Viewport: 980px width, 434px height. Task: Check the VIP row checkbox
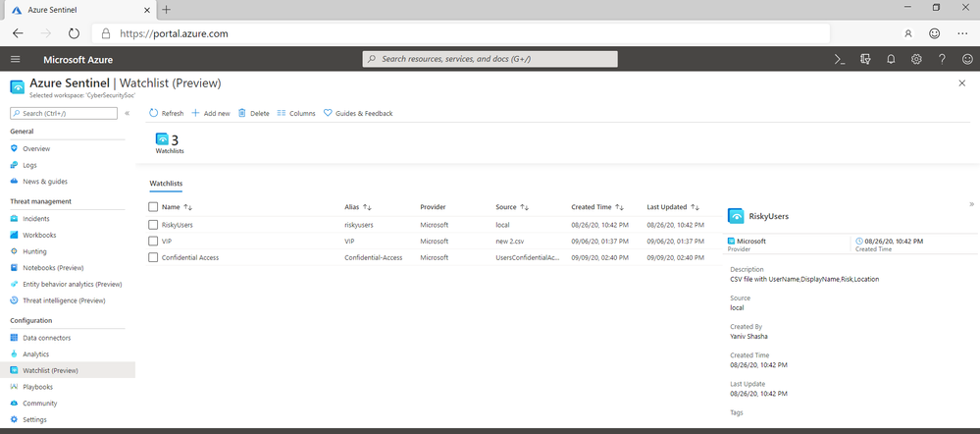153,241
